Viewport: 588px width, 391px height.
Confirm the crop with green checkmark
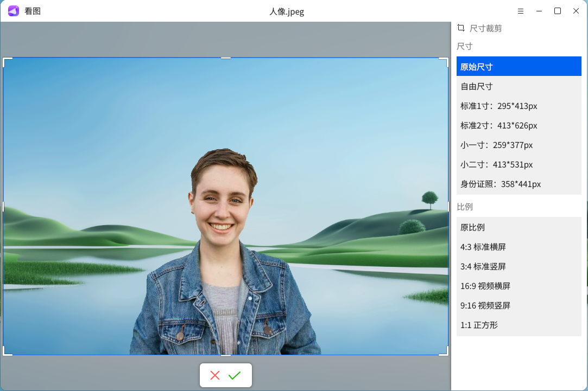235,375
